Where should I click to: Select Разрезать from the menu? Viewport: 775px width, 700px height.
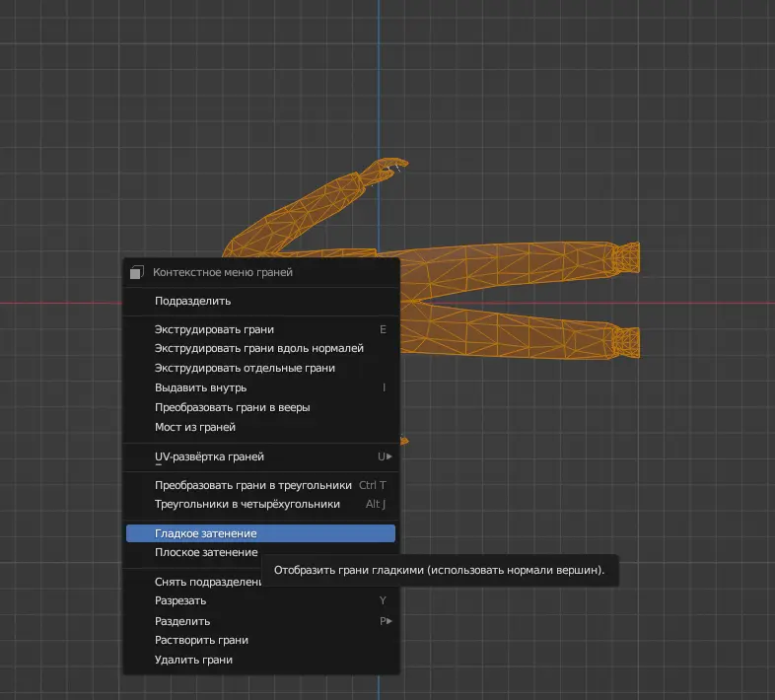click(180, 600)
